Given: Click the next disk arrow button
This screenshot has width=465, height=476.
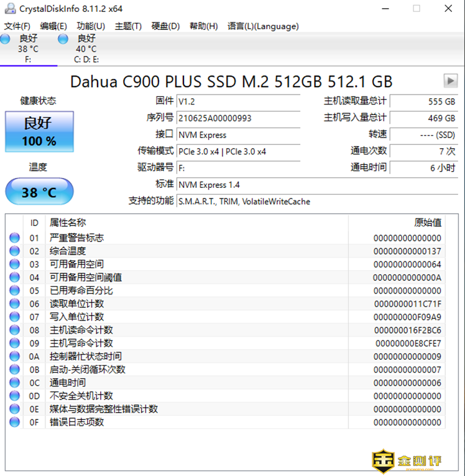Looking at the screenshot, I should pos(450,81).
